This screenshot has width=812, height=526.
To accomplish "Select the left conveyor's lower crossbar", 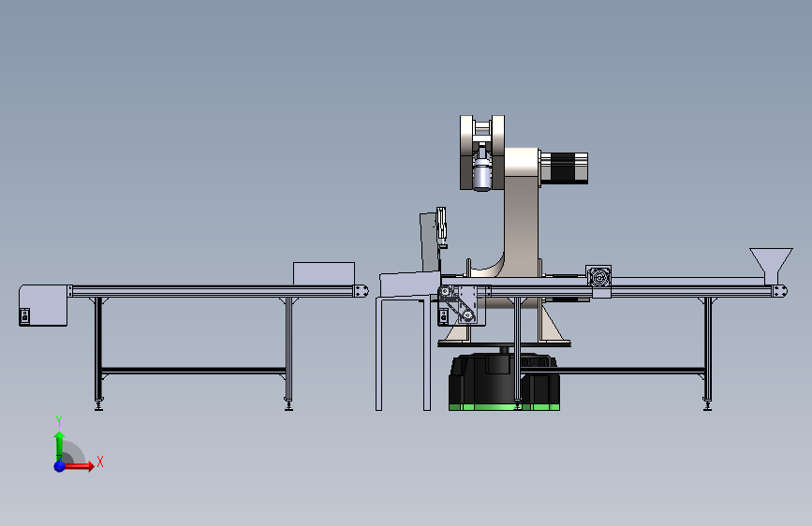I will [x=194, y=371].
